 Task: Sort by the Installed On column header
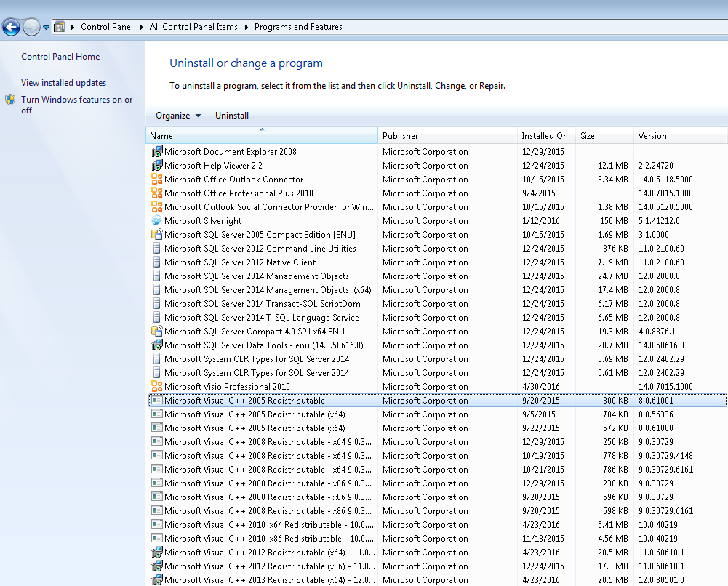pos(546,135)
